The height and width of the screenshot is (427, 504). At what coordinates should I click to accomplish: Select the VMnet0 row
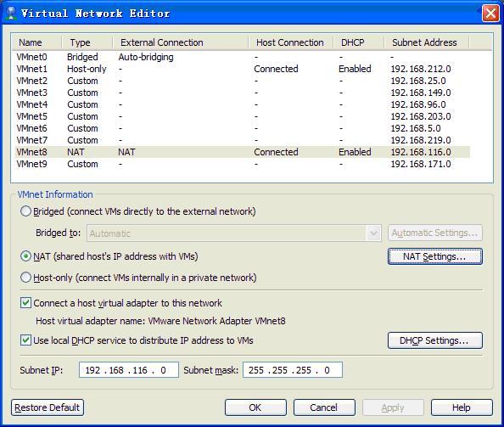click(x=243, y=57)
